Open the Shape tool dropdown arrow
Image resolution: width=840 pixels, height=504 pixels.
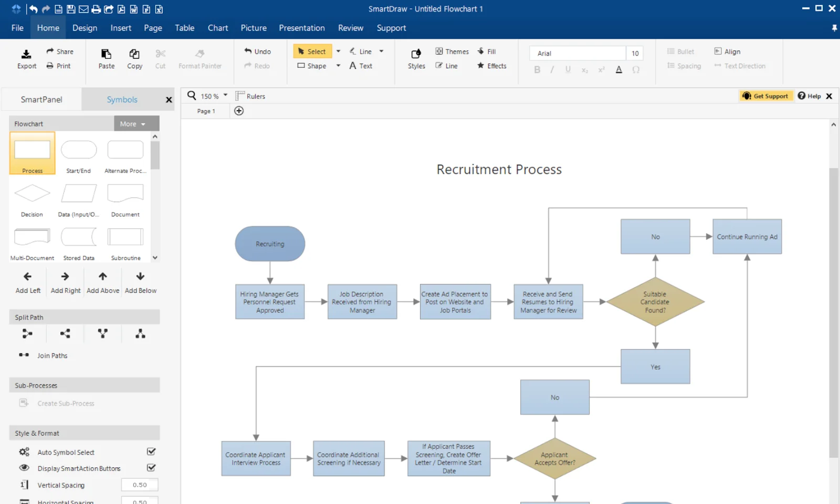[338, 66]
